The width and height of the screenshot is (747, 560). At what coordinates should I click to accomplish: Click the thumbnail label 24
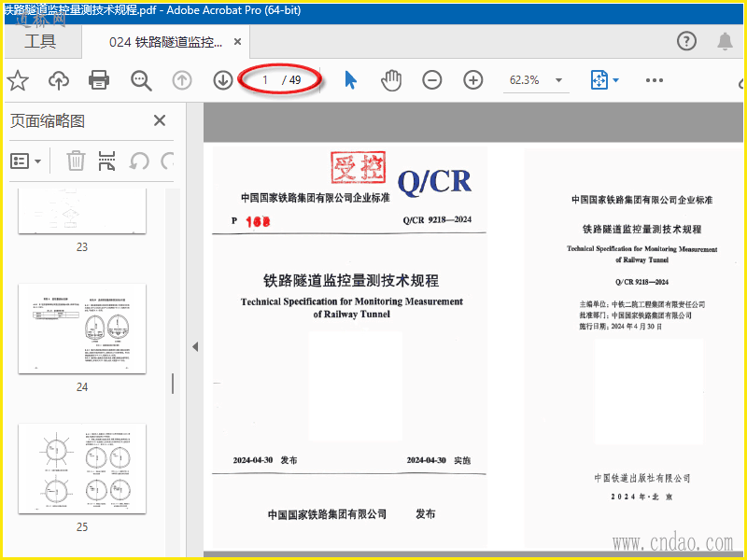pyautogui.click(x=82, y=387)
